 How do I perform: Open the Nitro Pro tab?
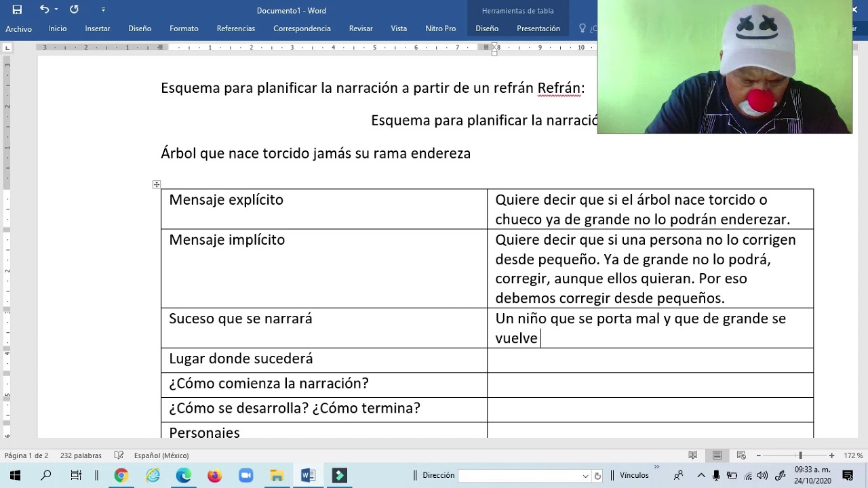click(x=441, y=28)
